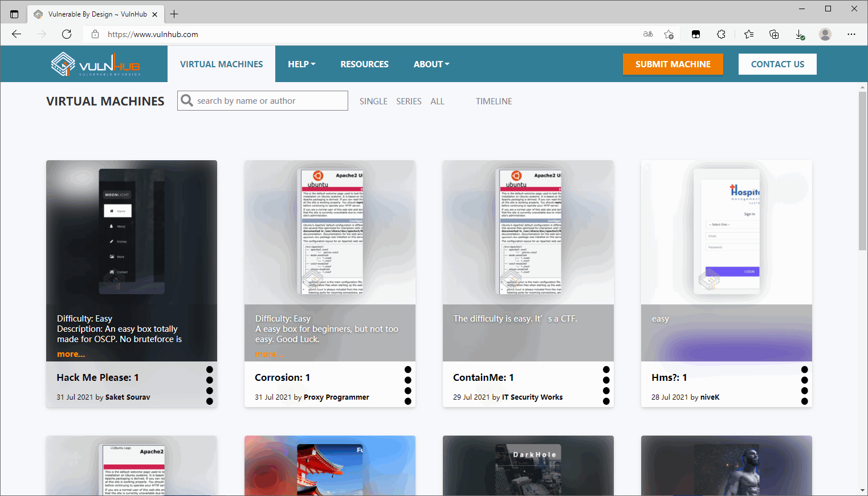
Task: Open a new browser tab
Action: pyautogui.click(x=174, y=14)
